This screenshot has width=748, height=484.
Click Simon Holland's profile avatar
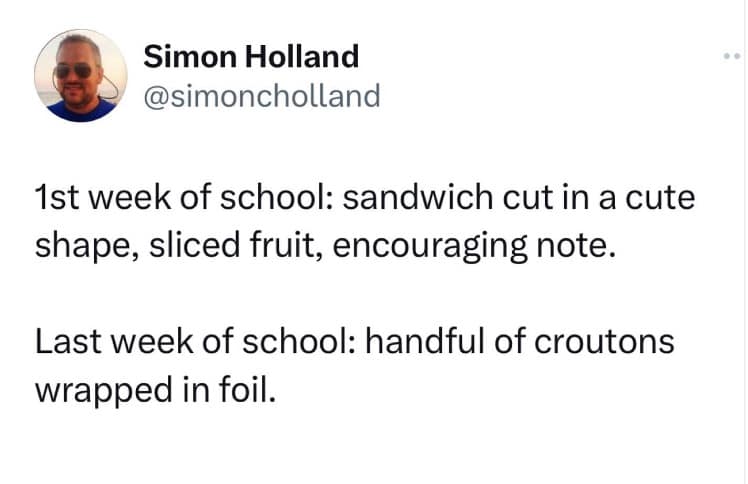80,76
